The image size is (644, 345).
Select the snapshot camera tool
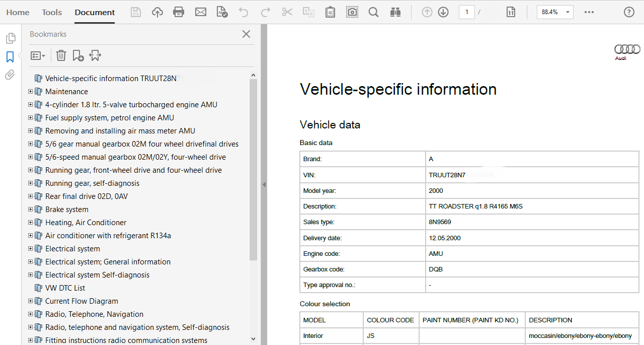pos(352,12)
